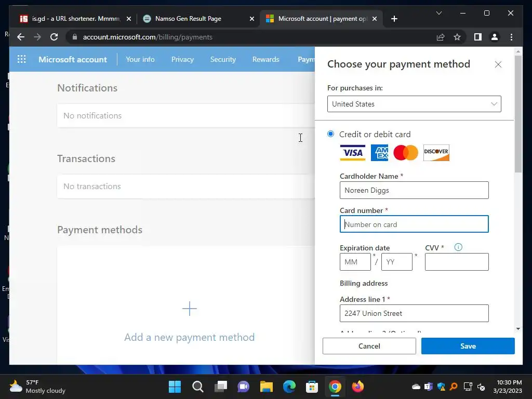Viewport: 532px width, 399px height.
Task: Click the Card number field
Action: (414, 224)
